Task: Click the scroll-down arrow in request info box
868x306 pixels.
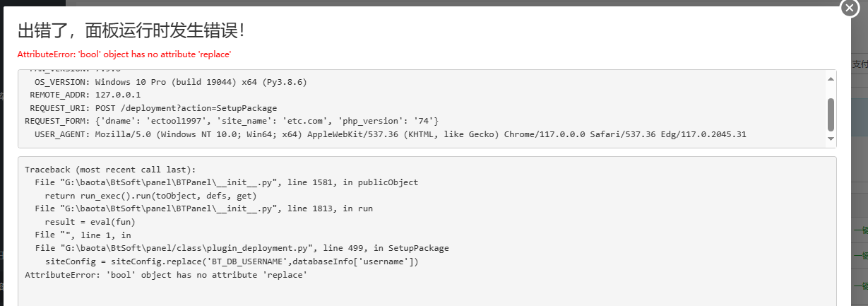Action: [x=831, y=139]
